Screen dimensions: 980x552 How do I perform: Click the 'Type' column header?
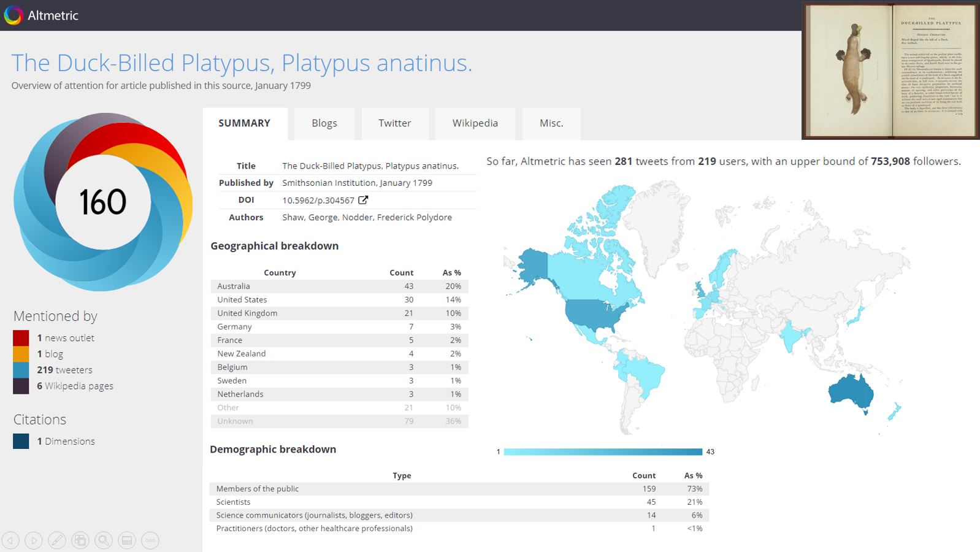[x=402, y=475]
